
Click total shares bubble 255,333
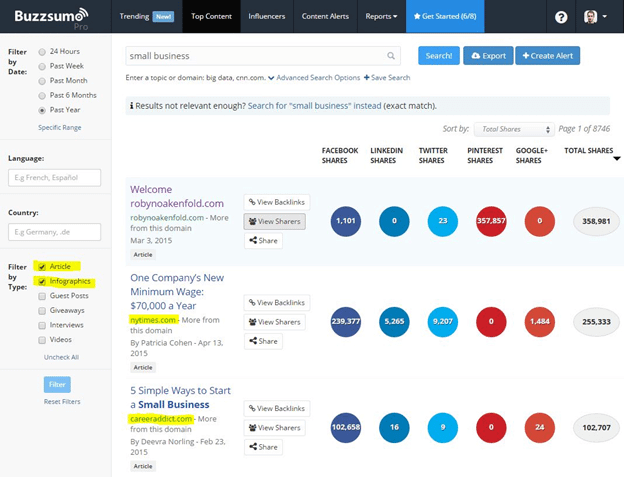point(596,322)
